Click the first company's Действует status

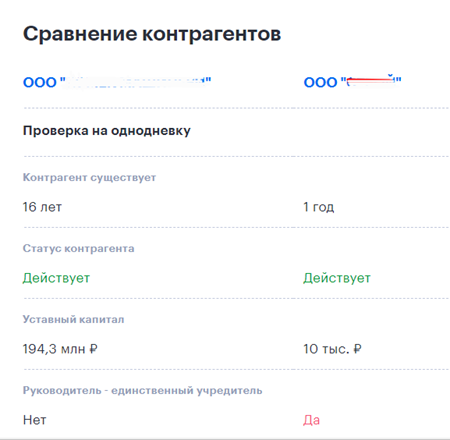[x=56, y=278]
